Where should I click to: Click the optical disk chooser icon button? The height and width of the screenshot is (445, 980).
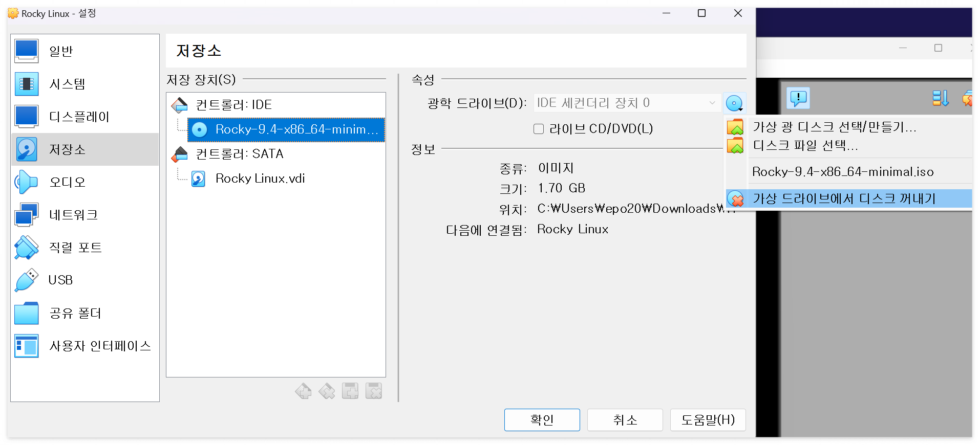735,103
